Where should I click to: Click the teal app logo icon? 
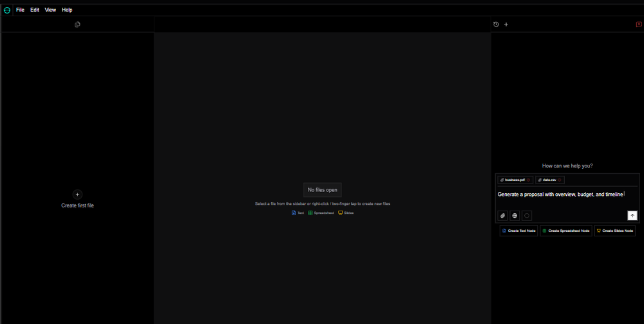point(7,10)
